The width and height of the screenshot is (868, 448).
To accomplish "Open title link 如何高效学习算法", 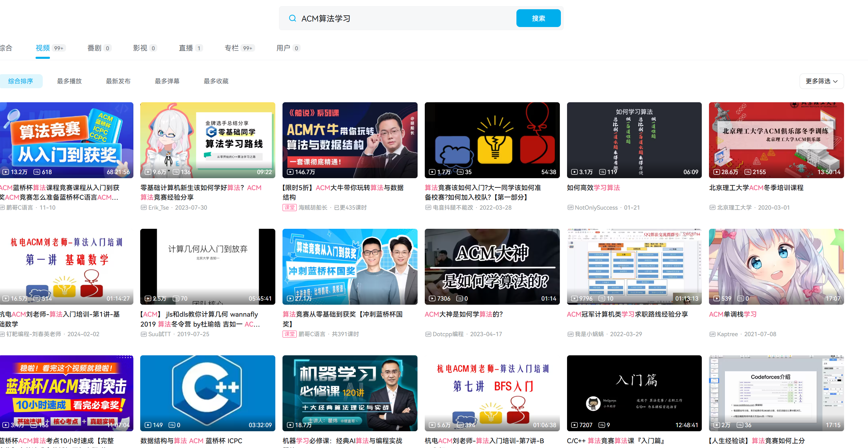I will point(593,188).
